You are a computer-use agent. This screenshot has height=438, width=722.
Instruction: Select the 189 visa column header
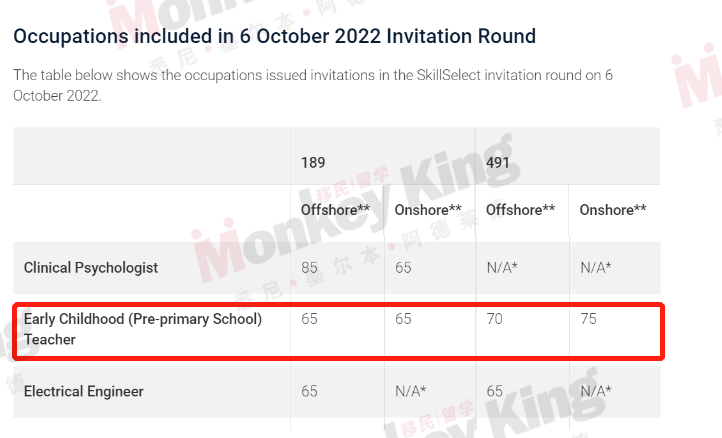(x=313, y=163)
